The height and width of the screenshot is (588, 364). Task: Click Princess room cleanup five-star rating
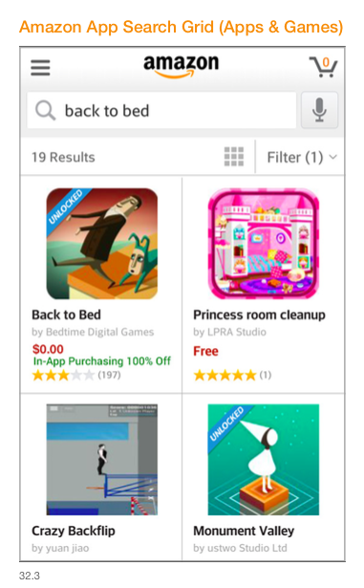point(225,375)
